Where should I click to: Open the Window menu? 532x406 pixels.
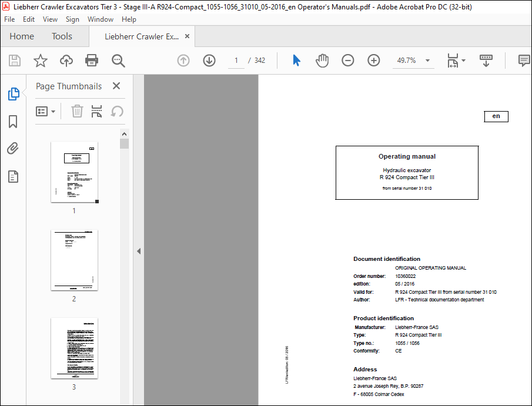(101, 19)
